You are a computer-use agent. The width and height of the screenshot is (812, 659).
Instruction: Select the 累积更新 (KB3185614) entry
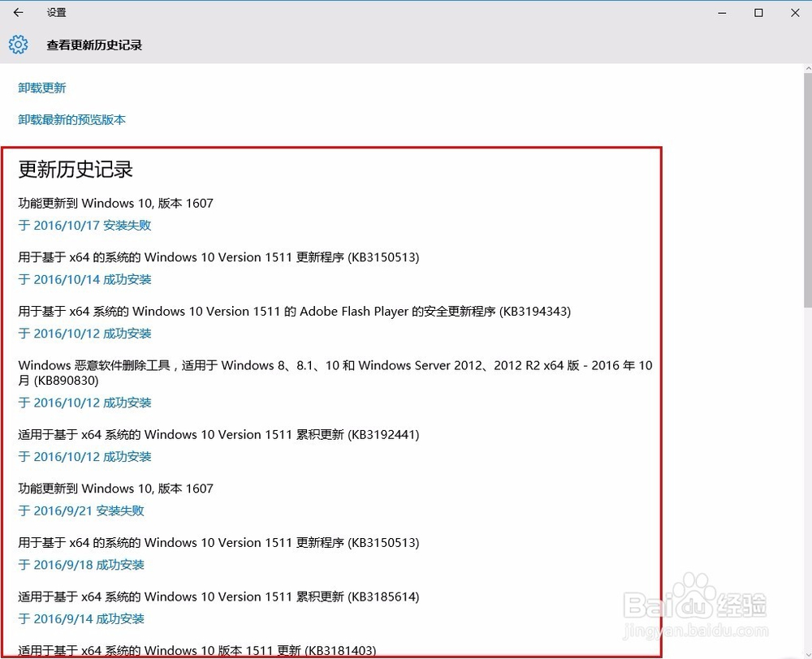pos(218,597)
